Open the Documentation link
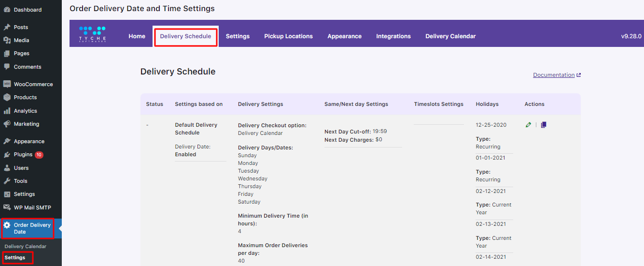Viewport: 644px width, 266px height. 554,75
